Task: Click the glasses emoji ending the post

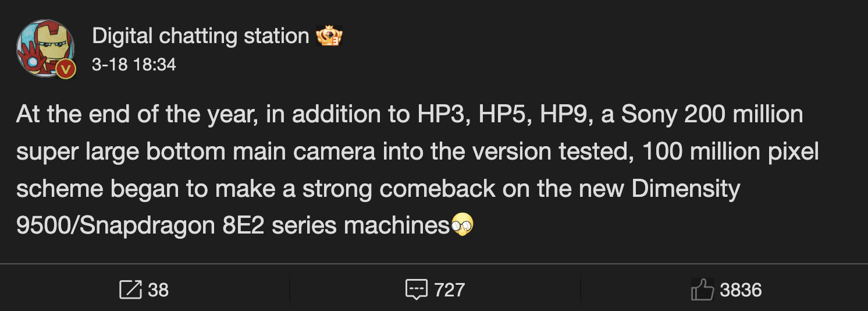Action: pos(462,225)
